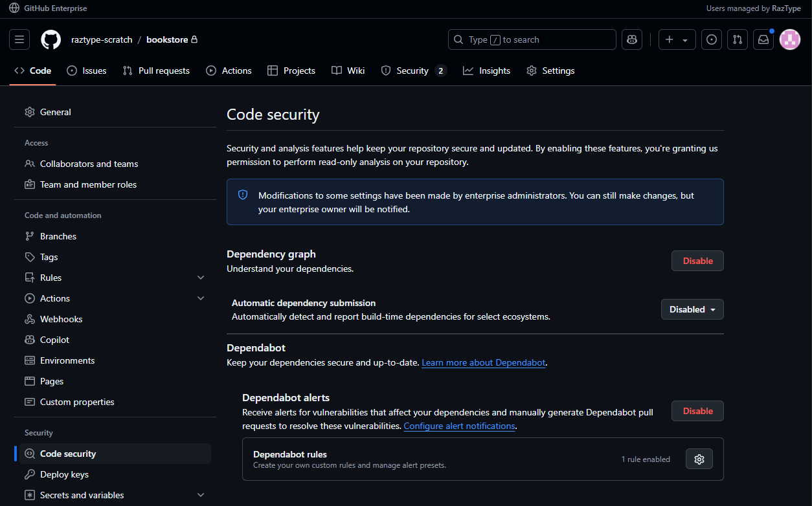Open the notifications inbox icon
This screenshot has width=812, height=506.
tap(763, 39)
